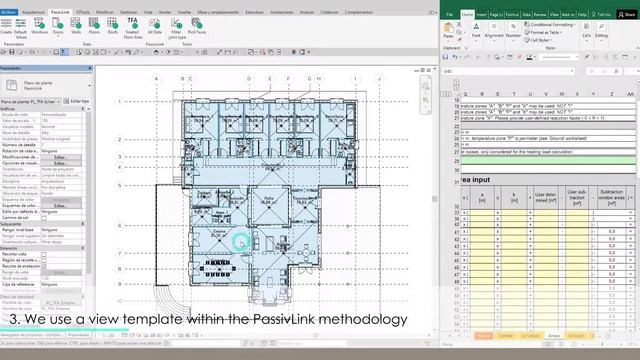Click the Excel Format Painter icon
The width and height of the screenshot is (640, 360).
(x=459, y=39)
